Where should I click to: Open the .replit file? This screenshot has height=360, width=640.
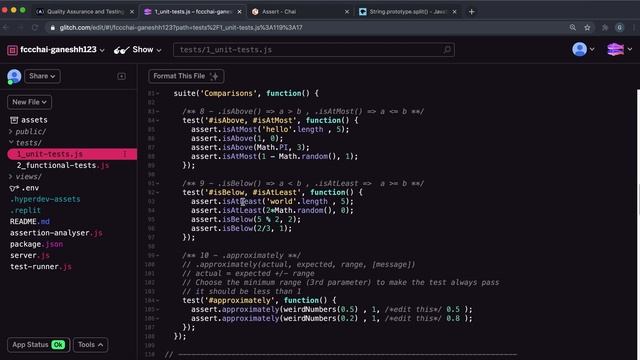pos(25,211)
